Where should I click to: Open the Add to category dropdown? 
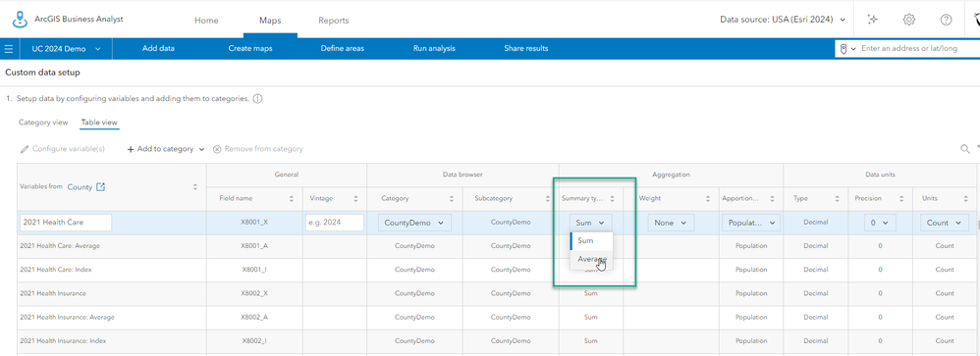click(x=166, y=149)
